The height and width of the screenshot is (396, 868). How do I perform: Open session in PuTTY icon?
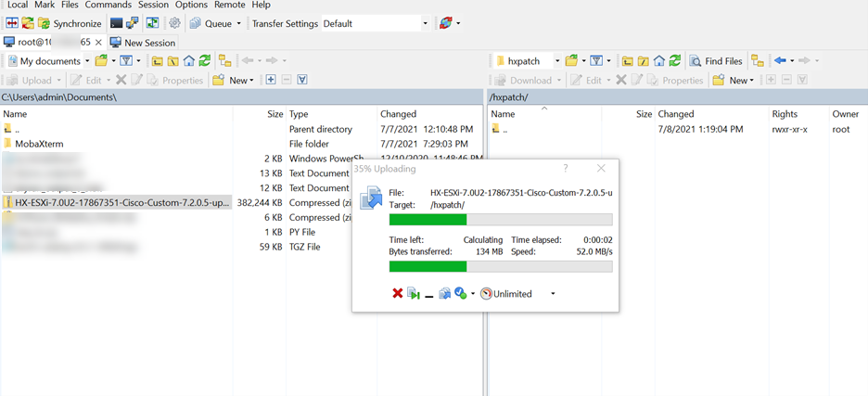(x=133, y=23)
